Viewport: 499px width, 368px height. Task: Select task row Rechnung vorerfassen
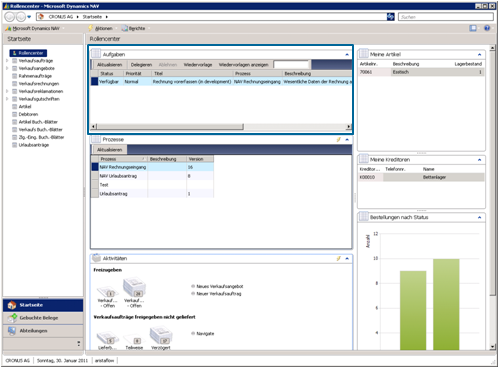[x=221, y=82]
